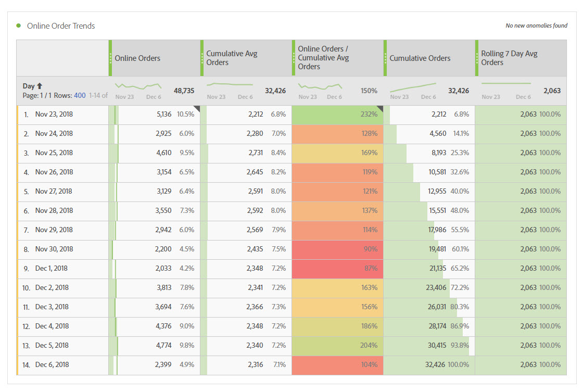Click the Dec 6, 2018 row label
The height and width of the screenshot is (392, 583).
click(x=52, y=364)
